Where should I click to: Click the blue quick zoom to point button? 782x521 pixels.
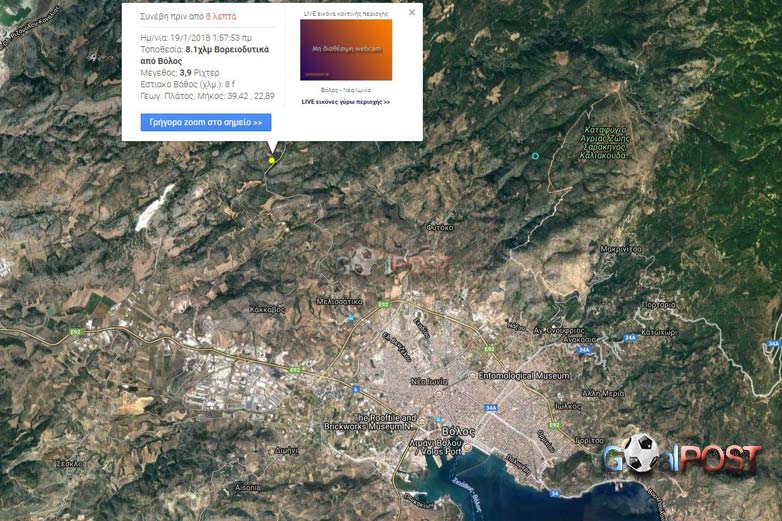(x=205, y=122)
